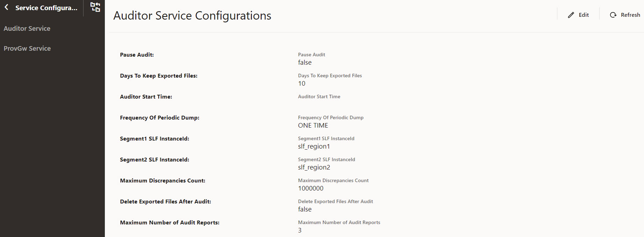
Task: Select the Service Configura... header text
Action: tap(46, 8)
